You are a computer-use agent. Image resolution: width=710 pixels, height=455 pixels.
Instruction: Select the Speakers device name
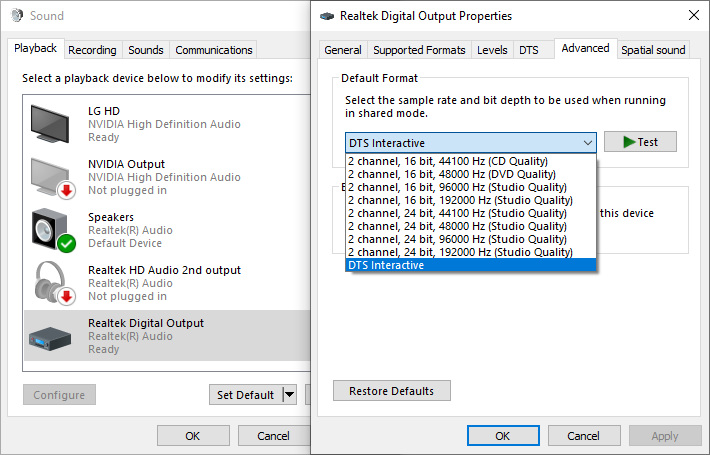click(111, 217)
